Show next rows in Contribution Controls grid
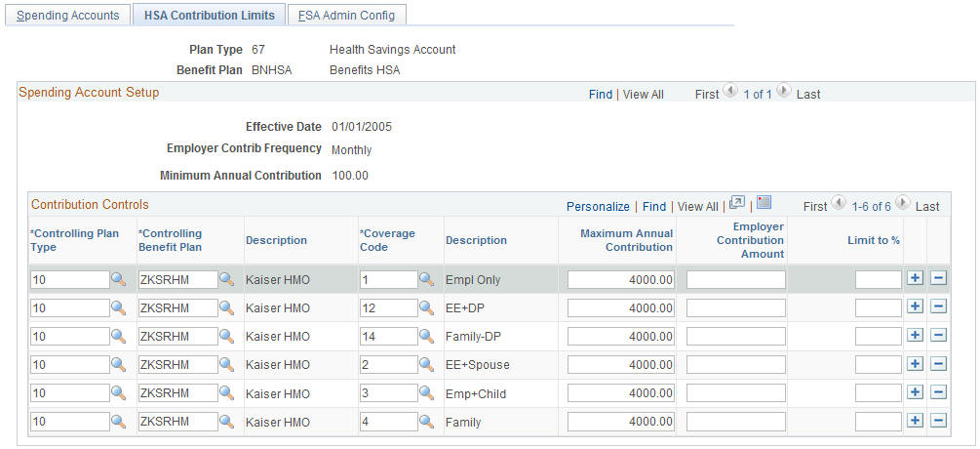Image resolution: width=980 pixels, height=449 pixels. (x=902, y=203)
